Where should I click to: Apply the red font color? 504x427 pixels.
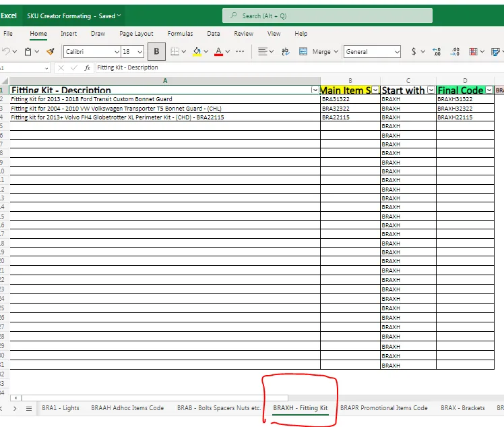218,51
